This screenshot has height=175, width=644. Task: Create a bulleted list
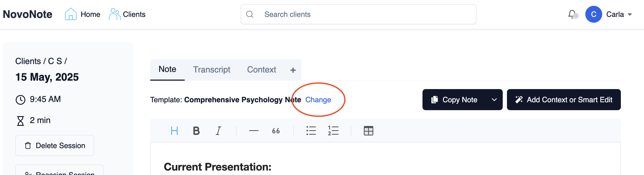[311, 131]
